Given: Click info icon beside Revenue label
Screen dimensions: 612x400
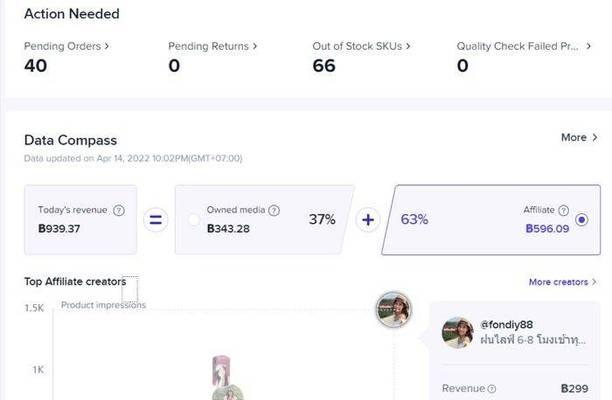Looking at the screenshot, I should click(x=492, y=389).
